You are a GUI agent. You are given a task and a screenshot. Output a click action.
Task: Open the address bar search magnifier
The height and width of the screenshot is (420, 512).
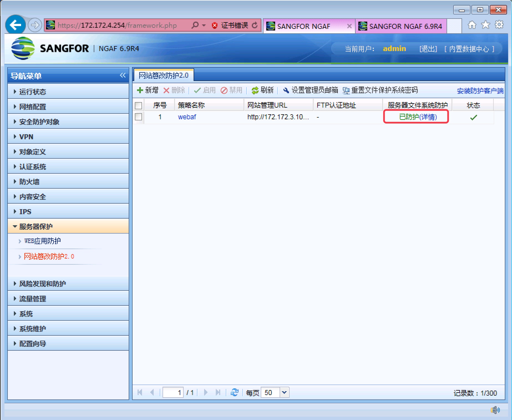[195, 25]
